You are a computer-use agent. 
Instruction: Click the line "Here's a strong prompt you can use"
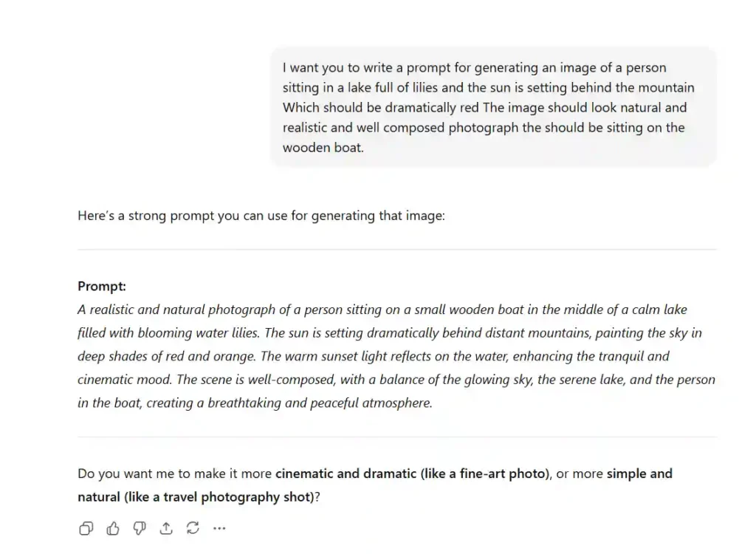(x=261, y=216)
